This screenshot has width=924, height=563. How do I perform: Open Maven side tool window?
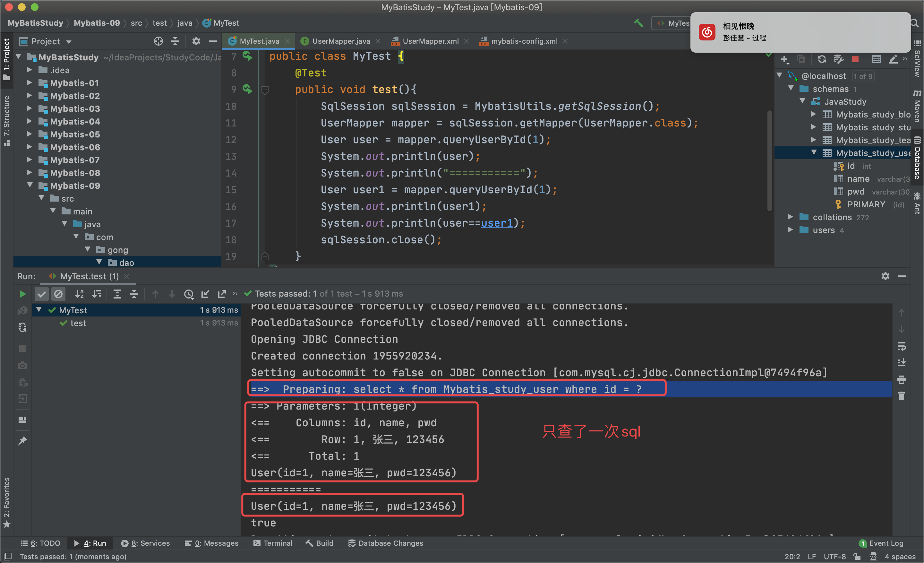tap(917, 106)
